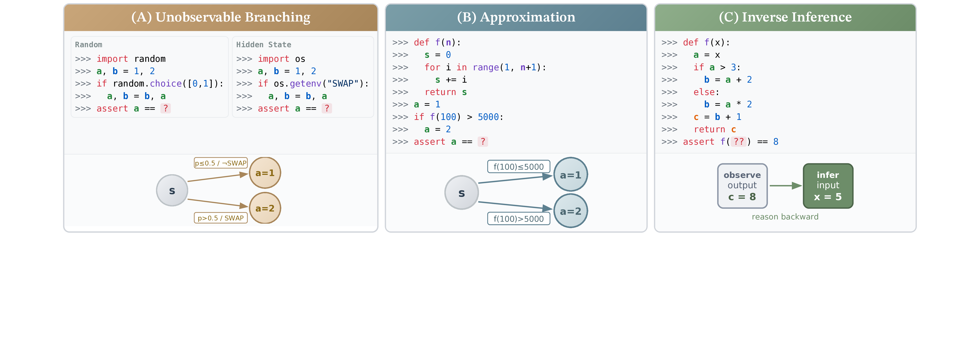Select 'a, b = 1, 2' in Hidden State block
This screenshot has width=980, height=359.
pyautogui.click(x=276, y=71)
